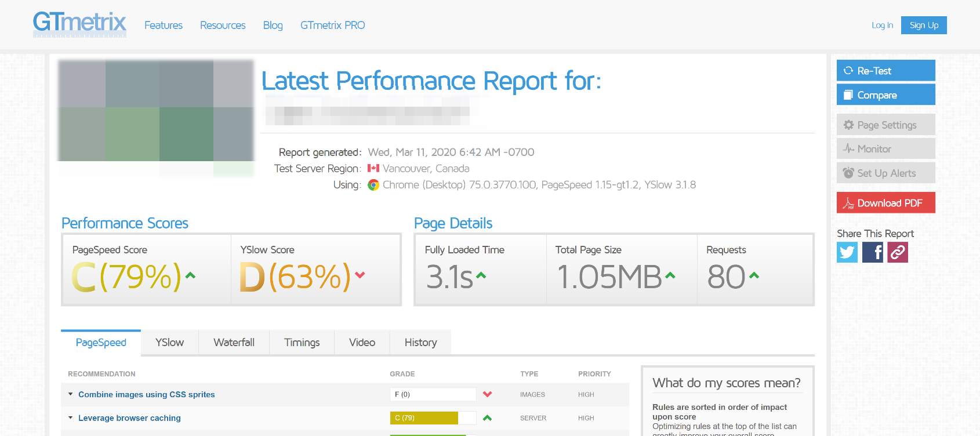Copy report link icon
980x436 pixels.
coord(898,252)
